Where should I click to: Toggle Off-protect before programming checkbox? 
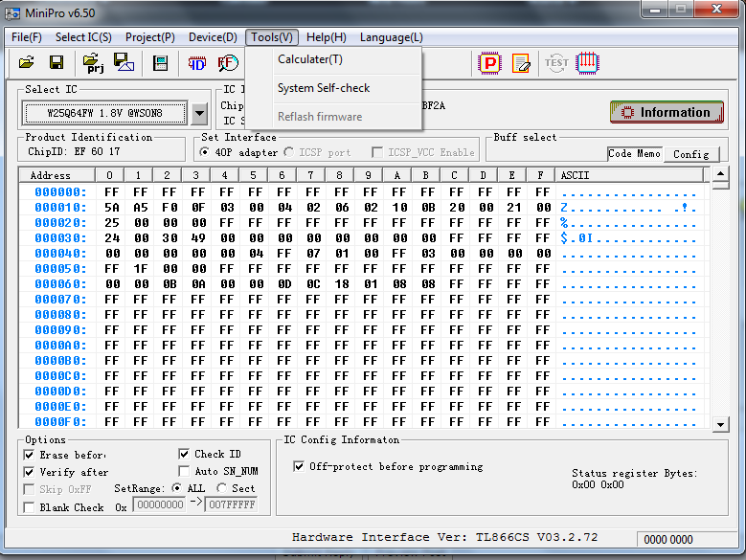pyautogui.click(x=299, y=466)
